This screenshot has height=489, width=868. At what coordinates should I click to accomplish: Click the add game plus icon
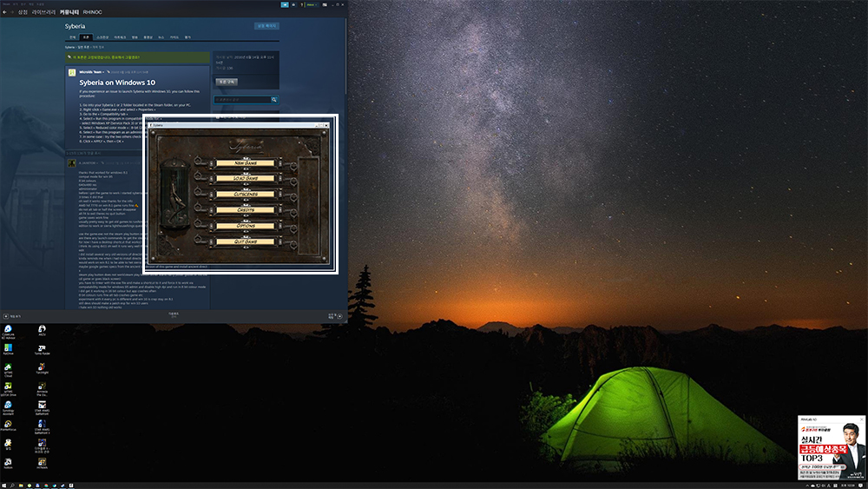5,316
